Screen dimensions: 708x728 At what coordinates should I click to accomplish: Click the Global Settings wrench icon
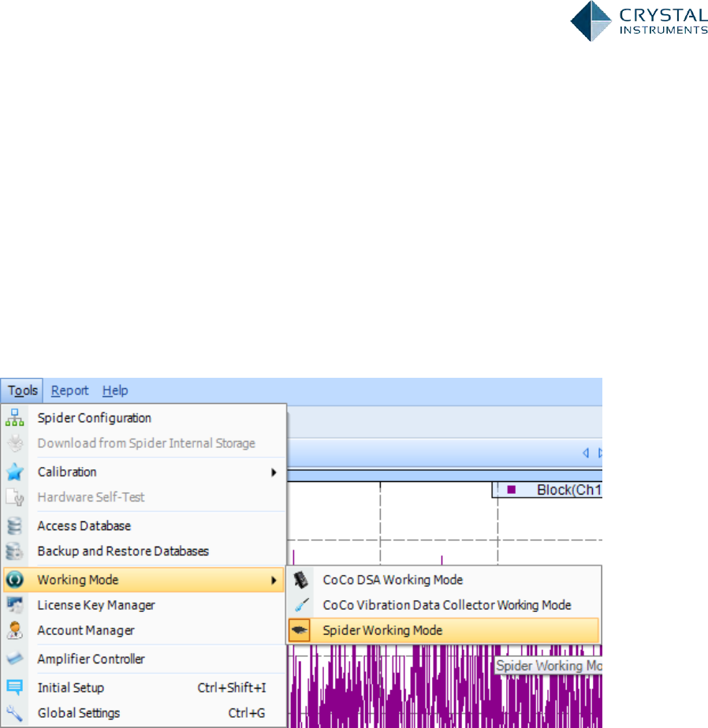15,713
